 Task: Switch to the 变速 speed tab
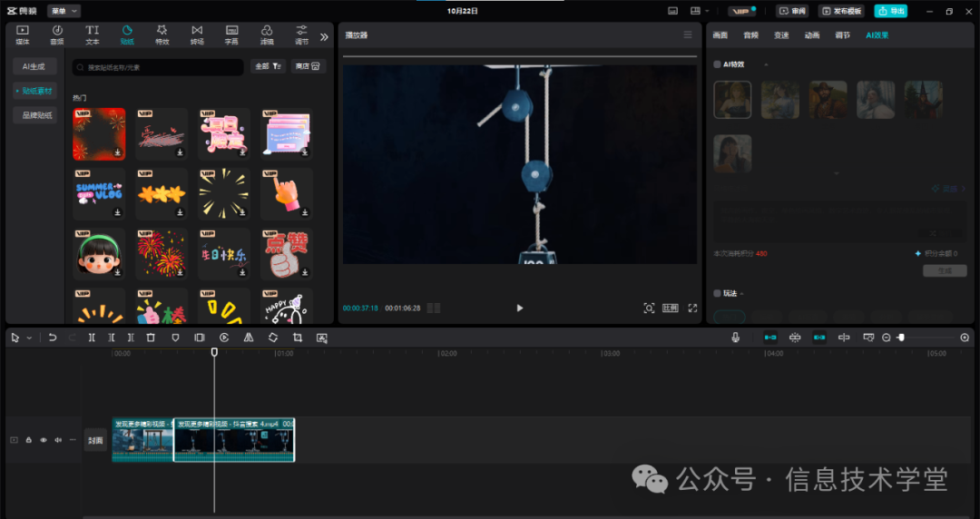(781, 35)
